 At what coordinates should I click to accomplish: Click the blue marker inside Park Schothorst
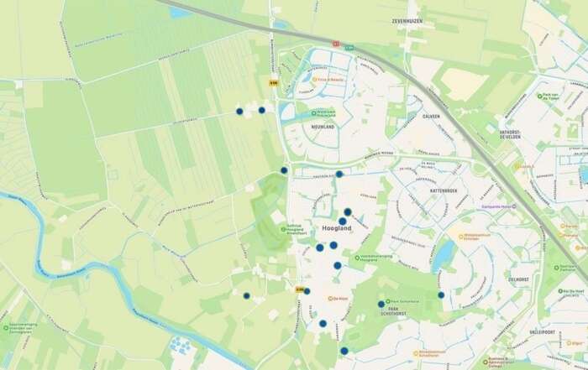381,304
